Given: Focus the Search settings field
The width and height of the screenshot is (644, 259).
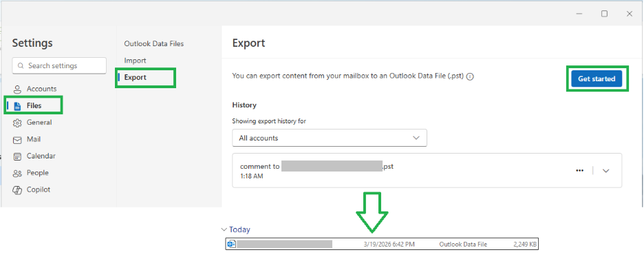Looking at the screenshot, I should 59,65.
